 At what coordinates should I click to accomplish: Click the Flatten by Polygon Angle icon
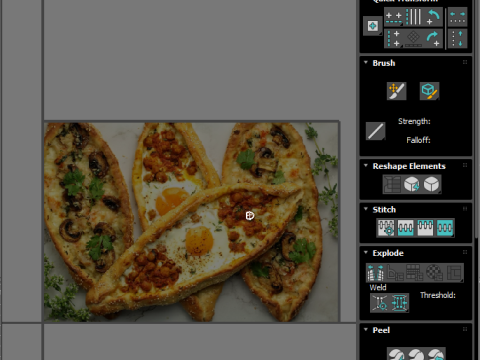[x=395, y=273]
